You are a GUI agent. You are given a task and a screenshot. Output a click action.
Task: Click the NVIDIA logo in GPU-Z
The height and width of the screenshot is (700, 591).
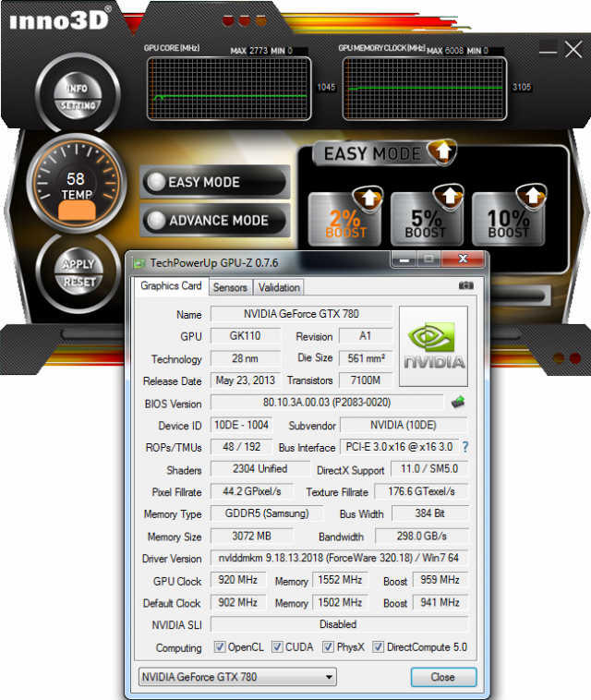tap(433, 346)
